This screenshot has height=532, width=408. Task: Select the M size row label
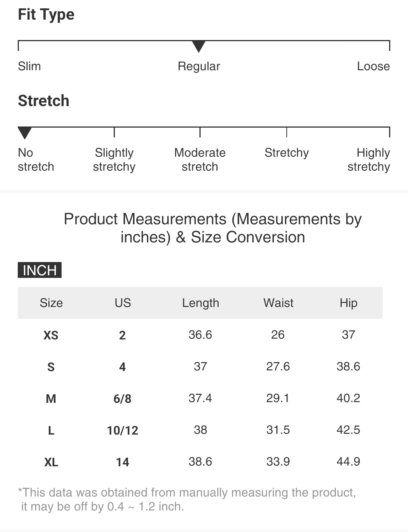coord(51,398)
